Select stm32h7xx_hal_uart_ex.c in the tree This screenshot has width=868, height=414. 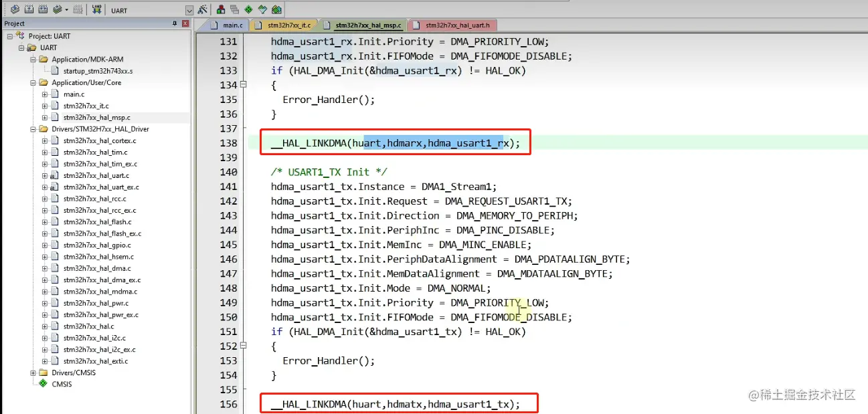(x=101, y=187)
